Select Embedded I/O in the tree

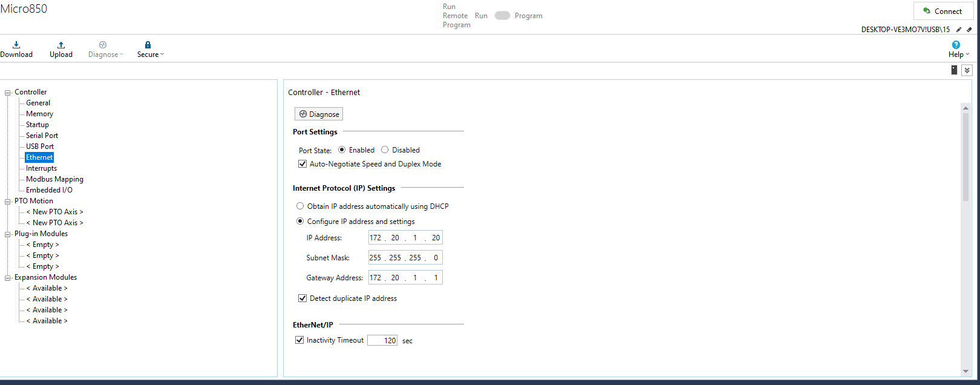pos(49,190)
